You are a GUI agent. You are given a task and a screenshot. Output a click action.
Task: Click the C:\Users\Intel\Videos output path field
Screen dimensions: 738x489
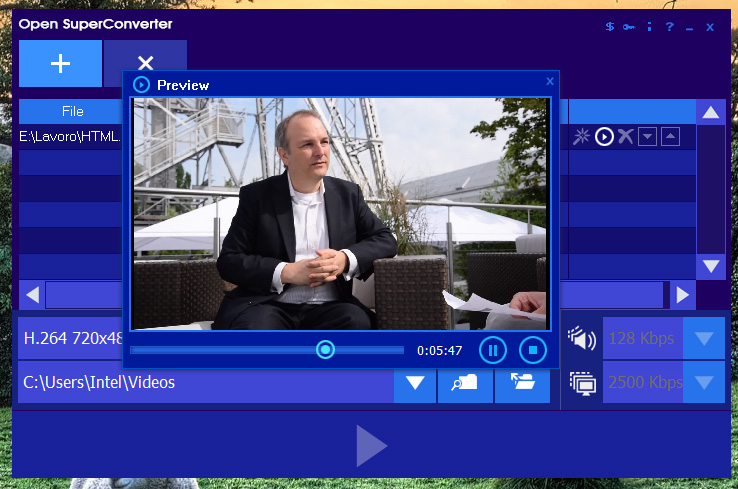[206, 382]
